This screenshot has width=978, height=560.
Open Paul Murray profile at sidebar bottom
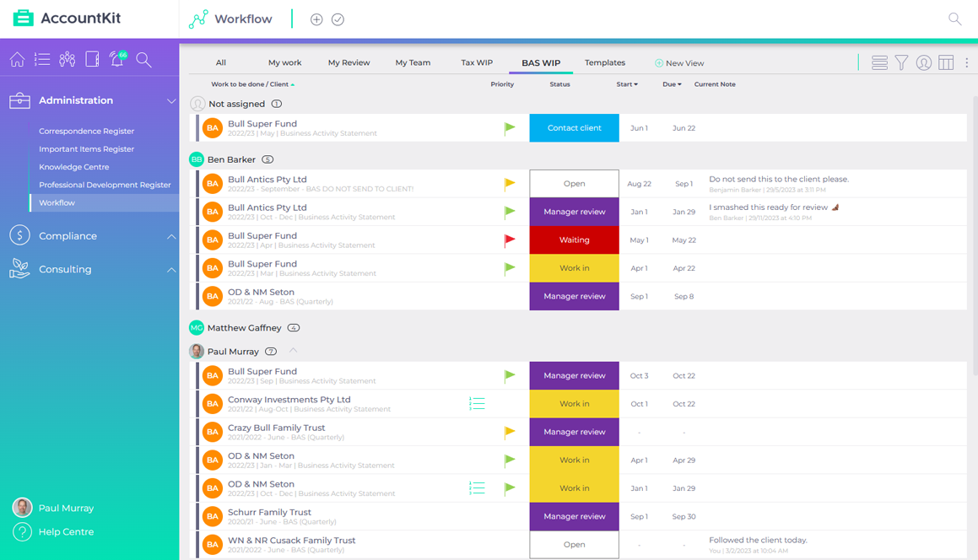[54, 508]
